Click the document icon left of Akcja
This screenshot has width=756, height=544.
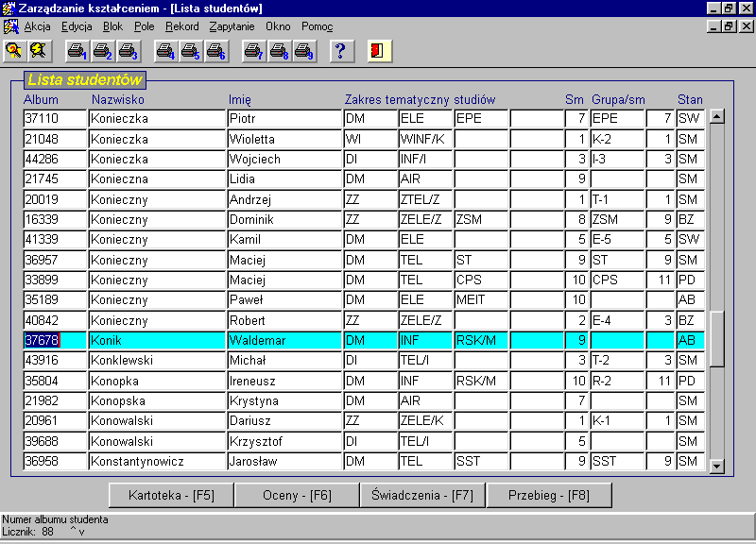click(x=10, y=26)
